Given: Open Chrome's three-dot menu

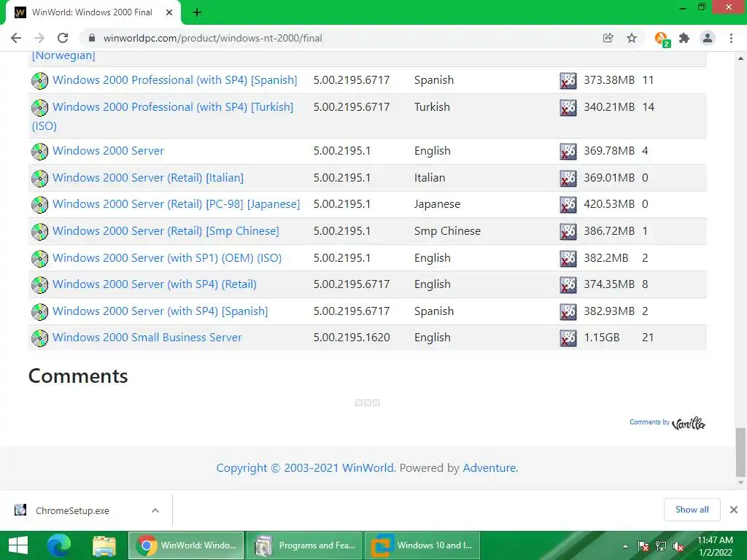Looking at the screenshot, I should click(731, 38).
